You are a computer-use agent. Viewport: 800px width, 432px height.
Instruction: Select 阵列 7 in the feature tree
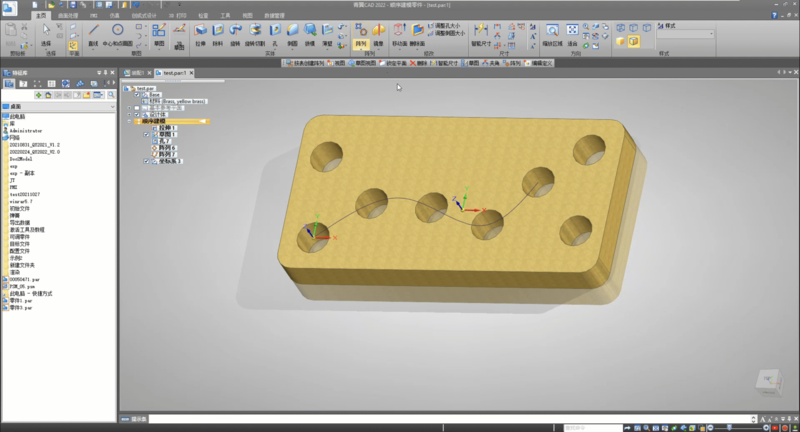point(167,153)
